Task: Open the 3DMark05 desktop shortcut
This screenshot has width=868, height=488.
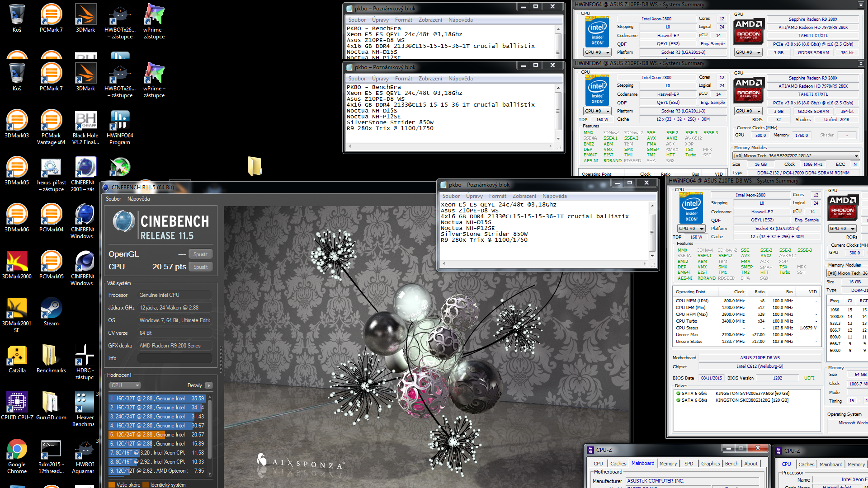Action: coord(17,171)
